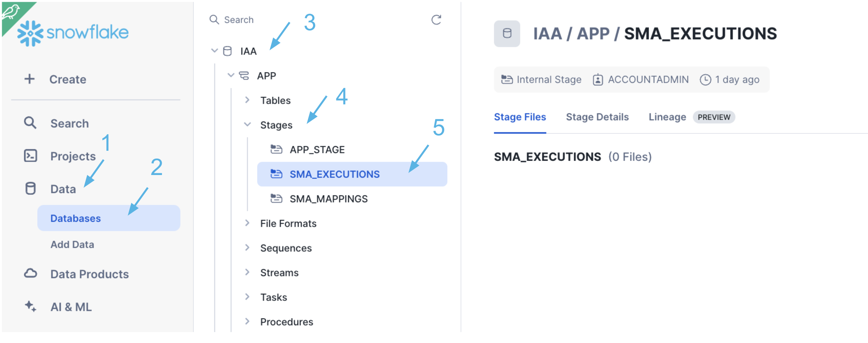Select the Projects icon in sidebar

click(x=31, y=156)
